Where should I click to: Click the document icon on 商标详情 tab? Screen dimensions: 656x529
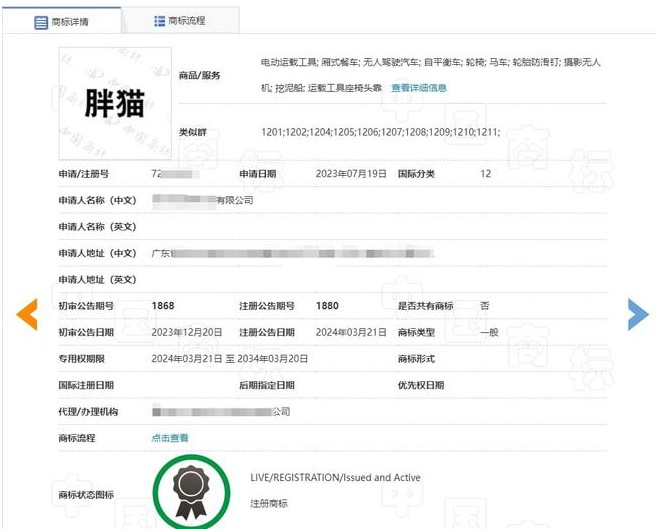tap(41, 22)
